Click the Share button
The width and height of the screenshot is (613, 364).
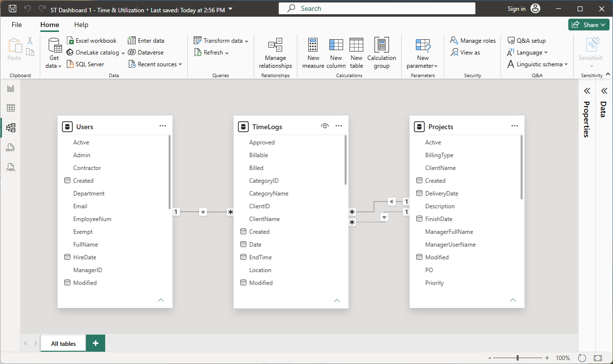coord(589,25)
